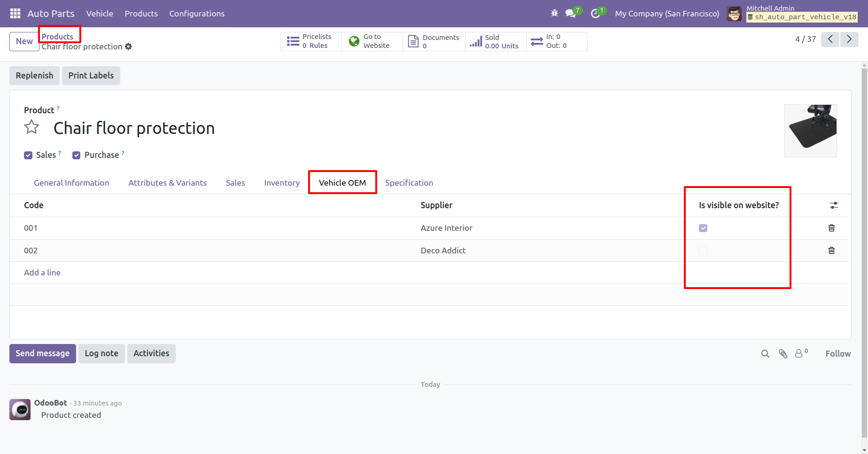Click the product image thumbnail

810,131
